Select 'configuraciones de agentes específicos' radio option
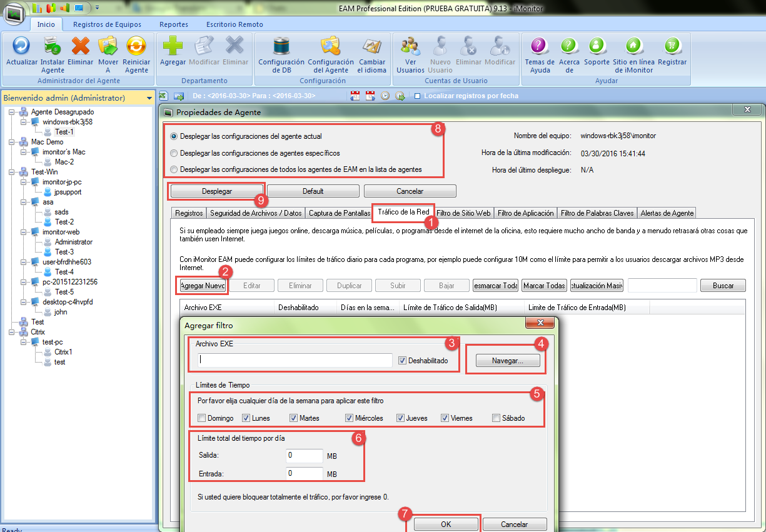Image resolution: width=766 pixels, height=532 pixels. click(174, 153)
